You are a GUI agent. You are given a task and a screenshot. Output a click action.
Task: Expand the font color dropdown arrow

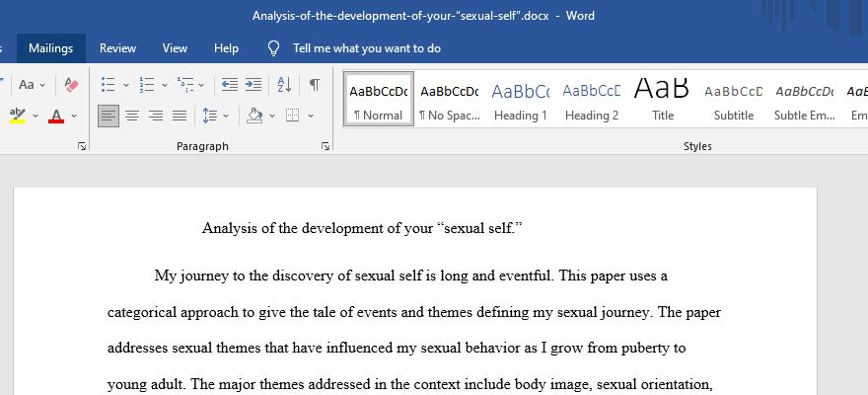[74, 116]
